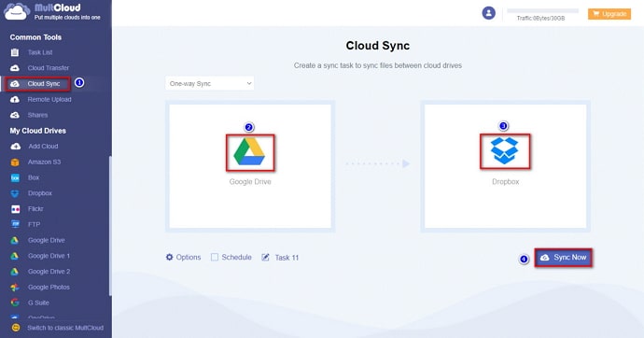The height and width of the screenshot is (338, 644).
Task: Click the Google Drive sidebar icon
Action: click(x=14, y=240)
